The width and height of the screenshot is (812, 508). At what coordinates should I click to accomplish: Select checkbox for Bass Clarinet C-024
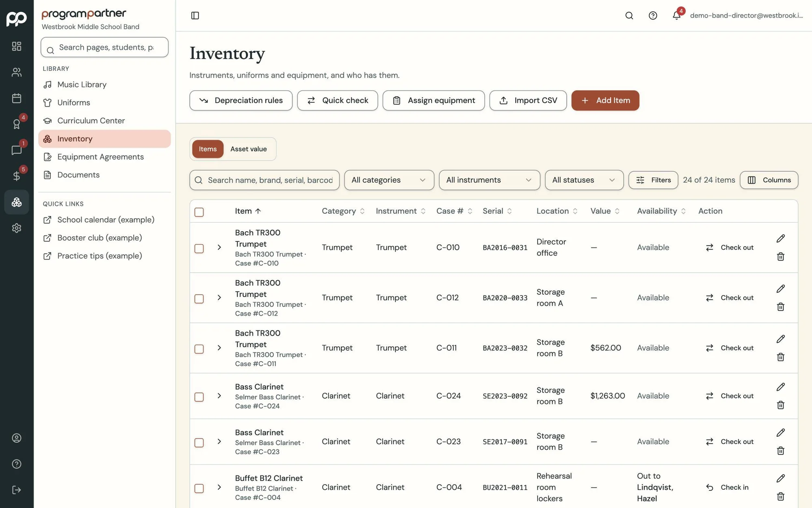point(199,397)
